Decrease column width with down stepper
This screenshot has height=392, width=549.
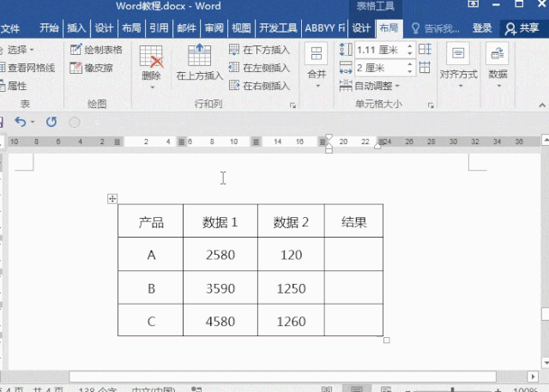(410, 71)
